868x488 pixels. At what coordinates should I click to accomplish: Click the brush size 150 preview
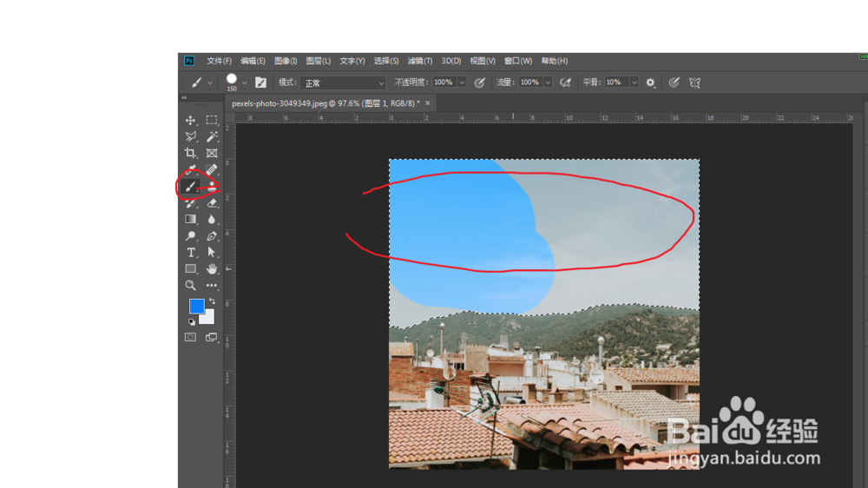(x=232, y=82)
